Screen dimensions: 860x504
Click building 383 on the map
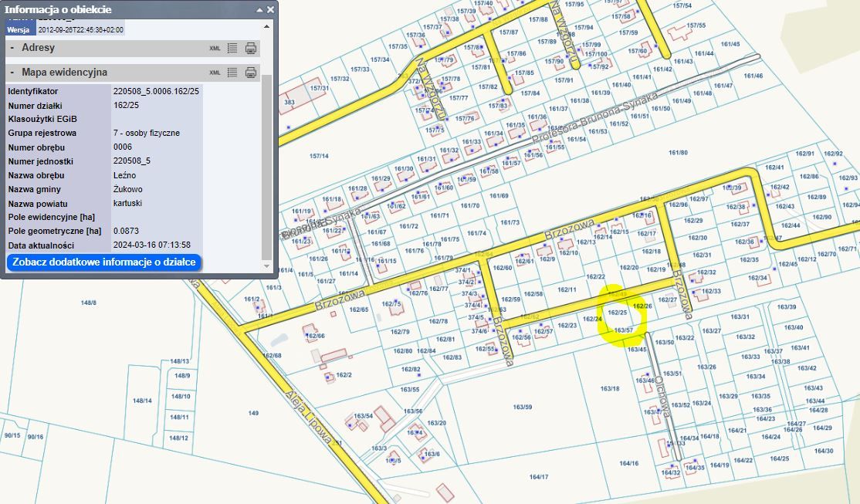click(x=289, y=102)
